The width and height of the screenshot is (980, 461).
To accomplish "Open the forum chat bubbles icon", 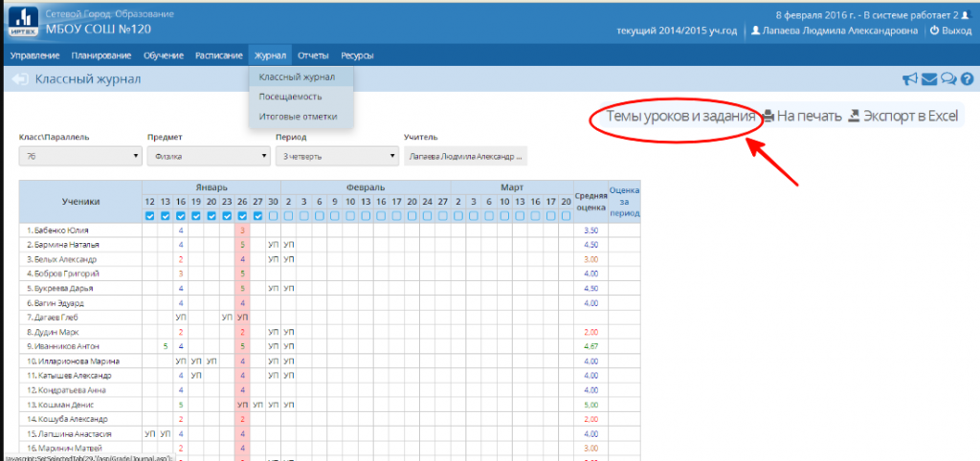I will (948, 79).
